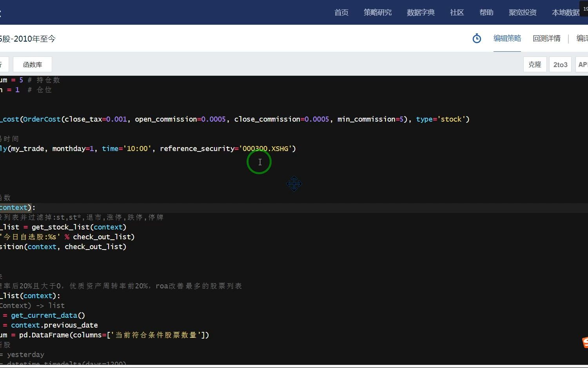Click context.previous_date in the code
588x368 pixels.
(54, 325)
